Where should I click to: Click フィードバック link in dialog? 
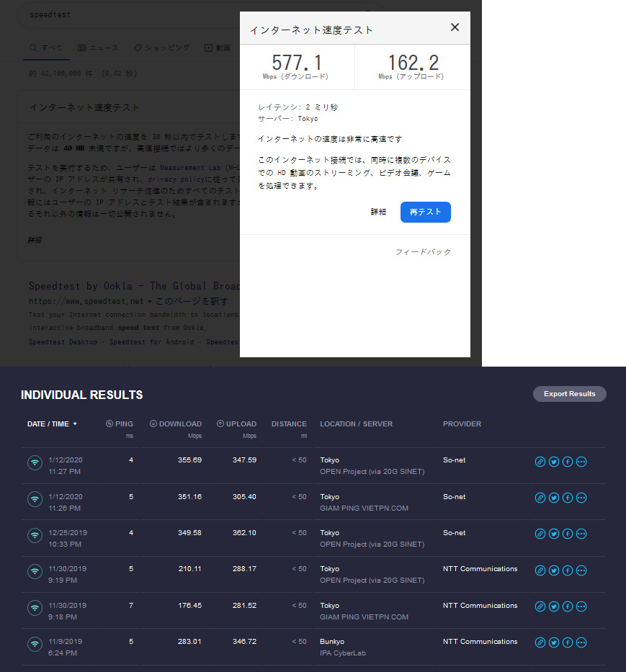pos(423,252)
